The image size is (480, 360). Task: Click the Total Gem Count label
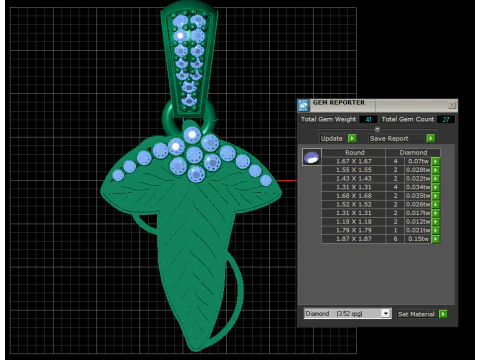tap(408, 119)
